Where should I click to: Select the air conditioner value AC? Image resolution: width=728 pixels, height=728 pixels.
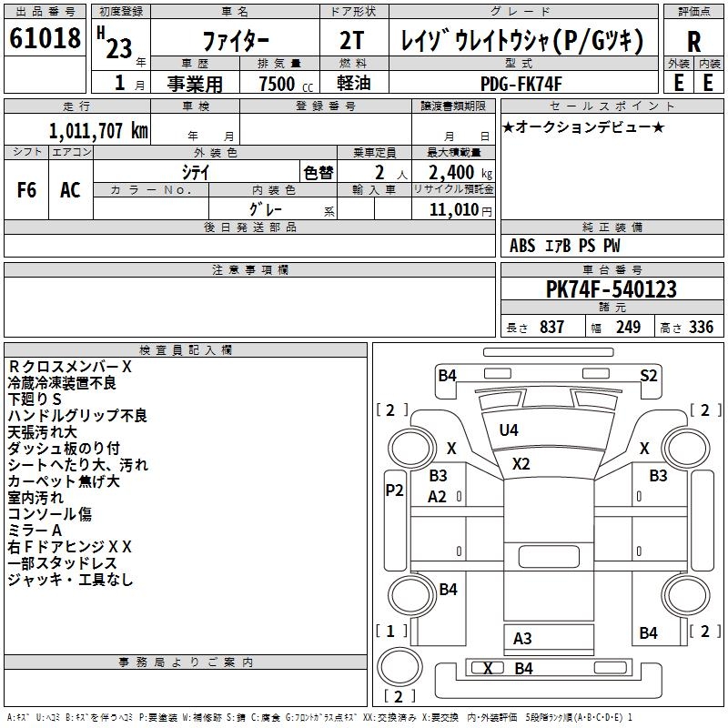[x=71, y=190]
